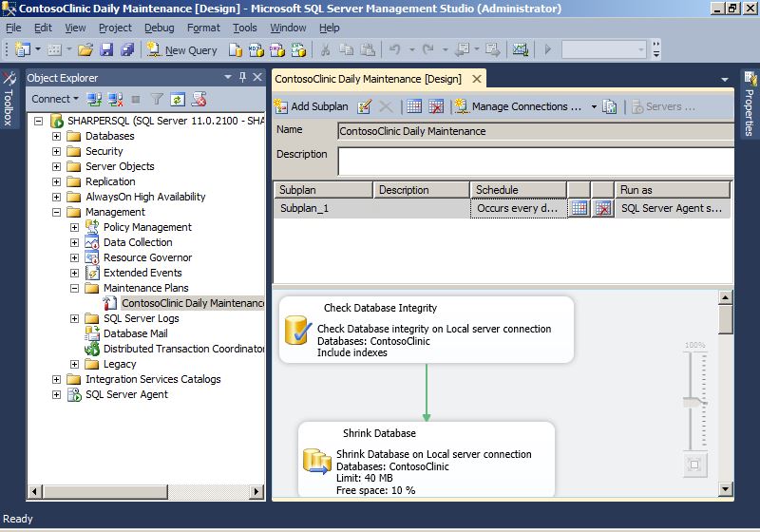Open the Tools menu
Image resolution: width=760 pixels, height=532 pixels.
[245, 28]
